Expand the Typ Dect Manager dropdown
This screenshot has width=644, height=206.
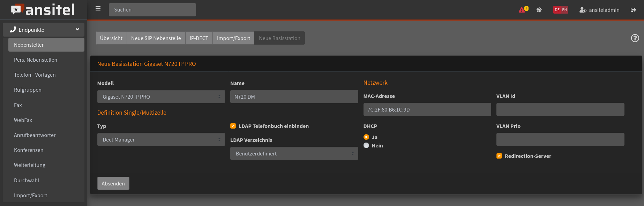point(161,139)
